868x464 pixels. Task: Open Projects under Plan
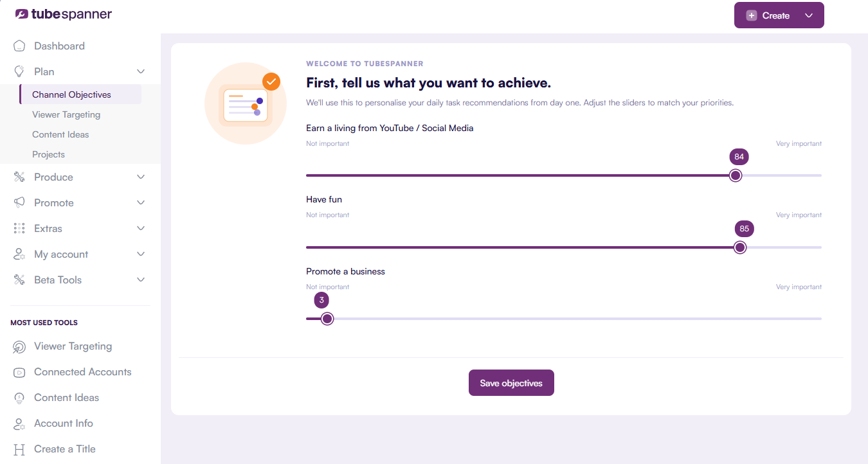tap(48, 154)
